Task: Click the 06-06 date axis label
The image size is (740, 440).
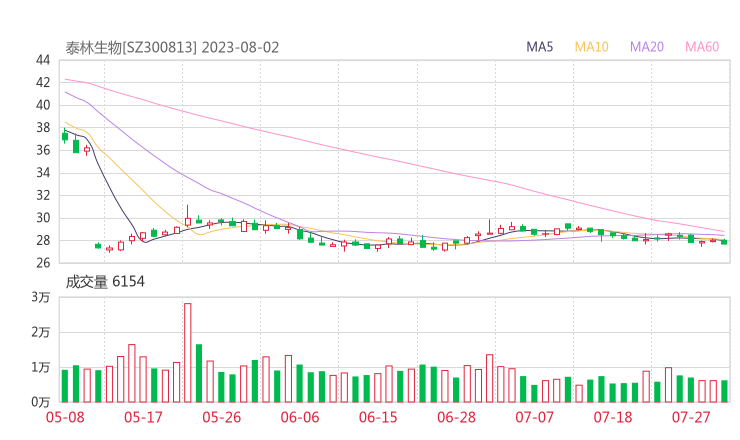Action: tap(299, 417)
